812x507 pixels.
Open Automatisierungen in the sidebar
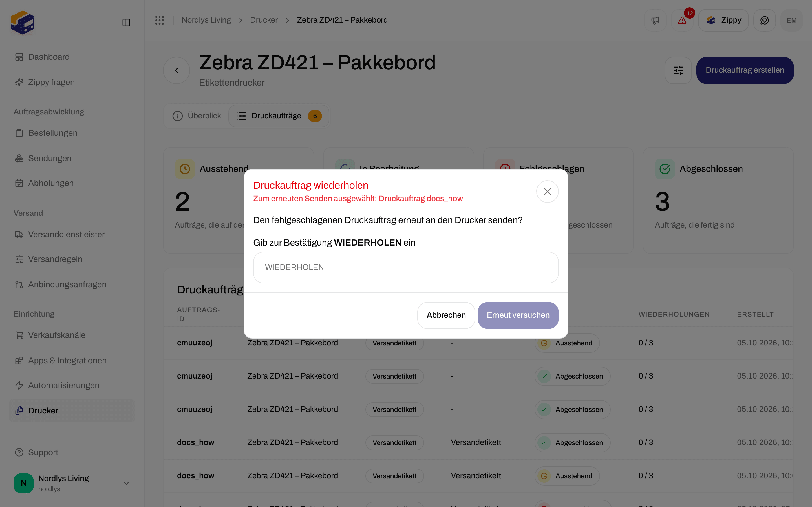point(63,385)
